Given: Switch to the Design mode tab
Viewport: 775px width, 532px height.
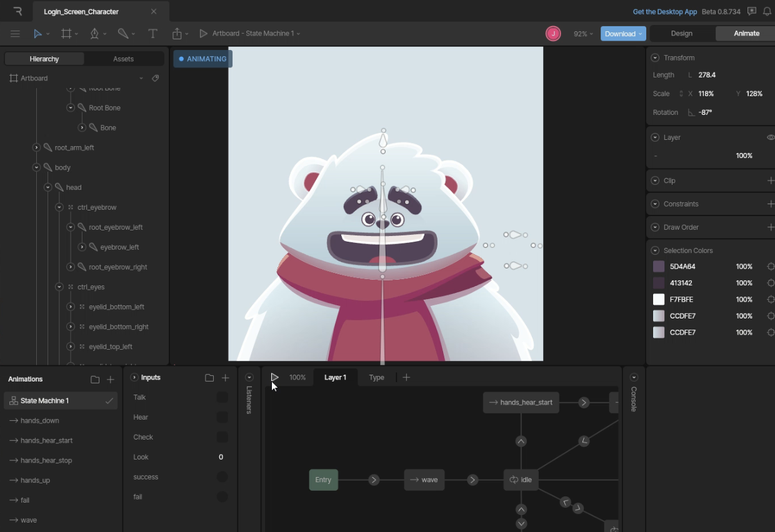Looking at the screenshot, I should tap(681, 33).
